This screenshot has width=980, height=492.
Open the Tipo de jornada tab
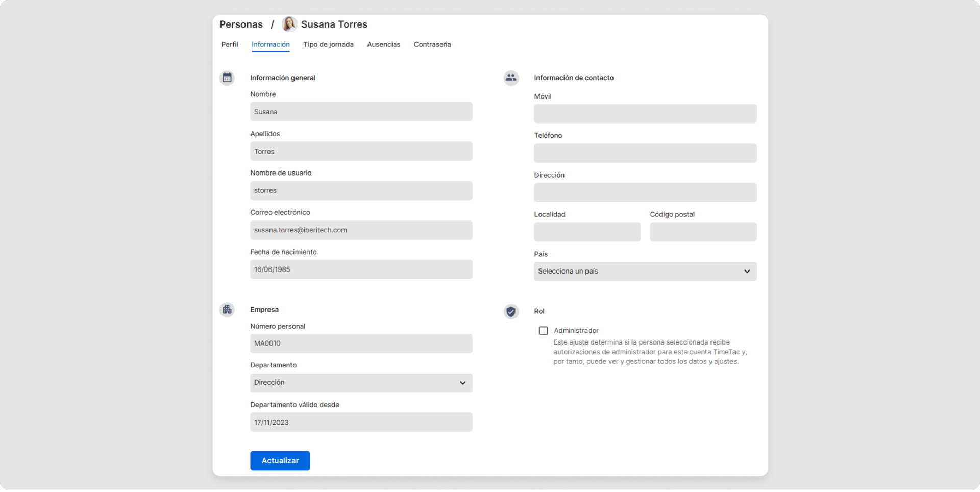(328, 44)
